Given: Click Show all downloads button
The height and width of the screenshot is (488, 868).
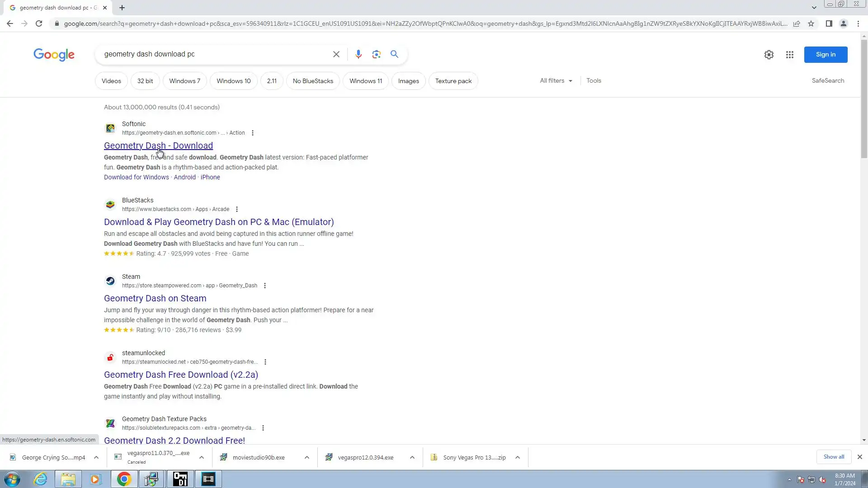Looking at the screenshot, I should click(833, 457).
